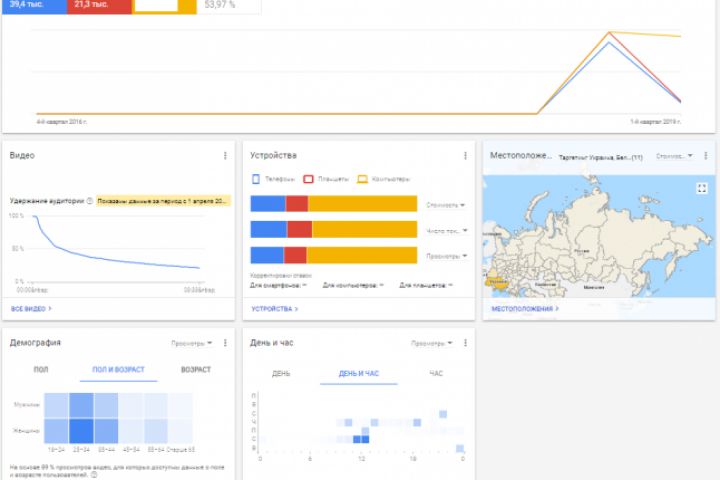The width and height of the screenshot is (720, 480).
Task: Open the Число показов dropdown in Устройства
Action: (x=446, y=231)
